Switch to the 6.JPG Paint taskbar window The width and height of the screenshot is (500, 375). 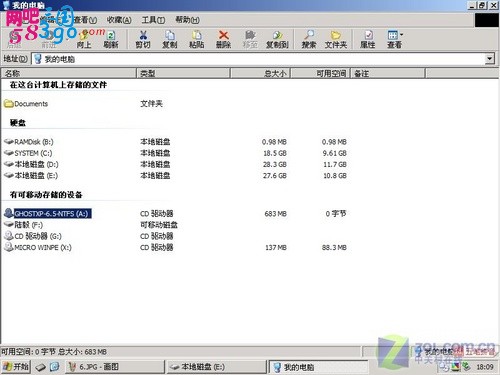(115, 367)
